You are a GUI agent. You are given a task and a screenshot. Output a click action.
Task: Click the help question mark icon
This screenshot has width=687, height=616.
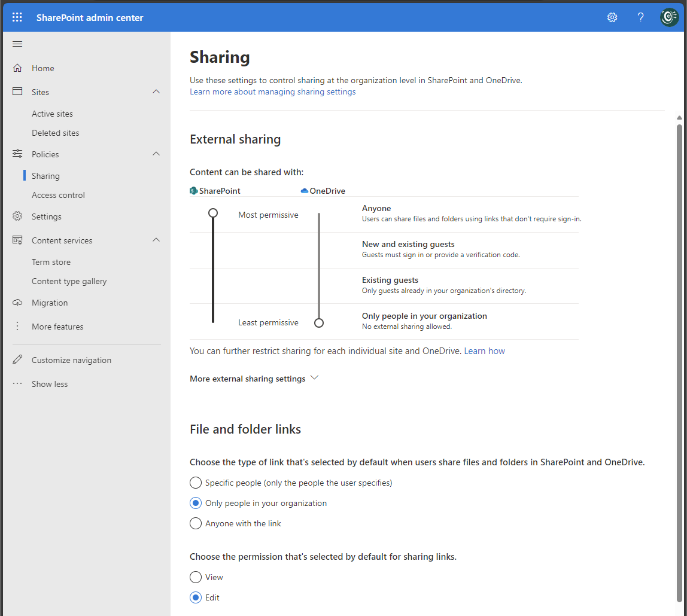tap(640, 17)
